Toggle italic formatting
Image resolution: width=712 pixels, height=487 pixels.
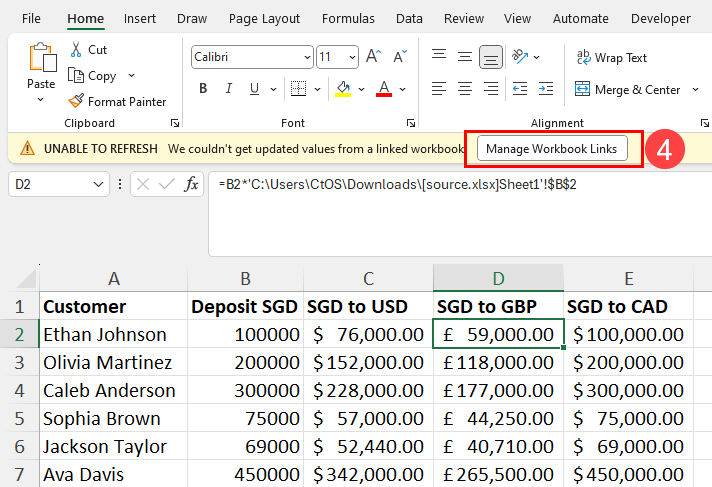pyautogui.click(x=229, y=89)
